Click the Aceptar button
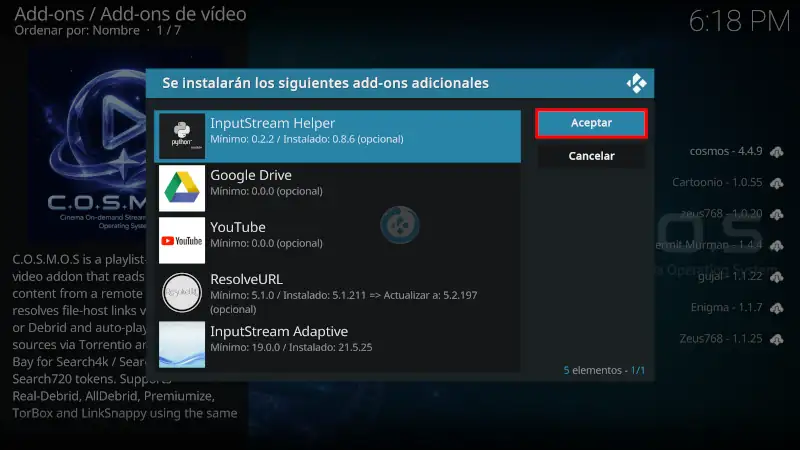 (x=591, y=123)
